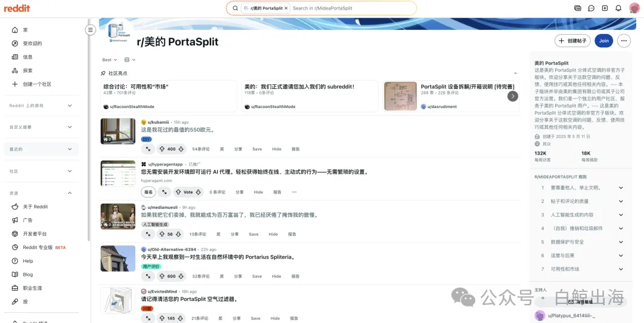Open u/Platypus_6414 moderator profile

[571, 316]
